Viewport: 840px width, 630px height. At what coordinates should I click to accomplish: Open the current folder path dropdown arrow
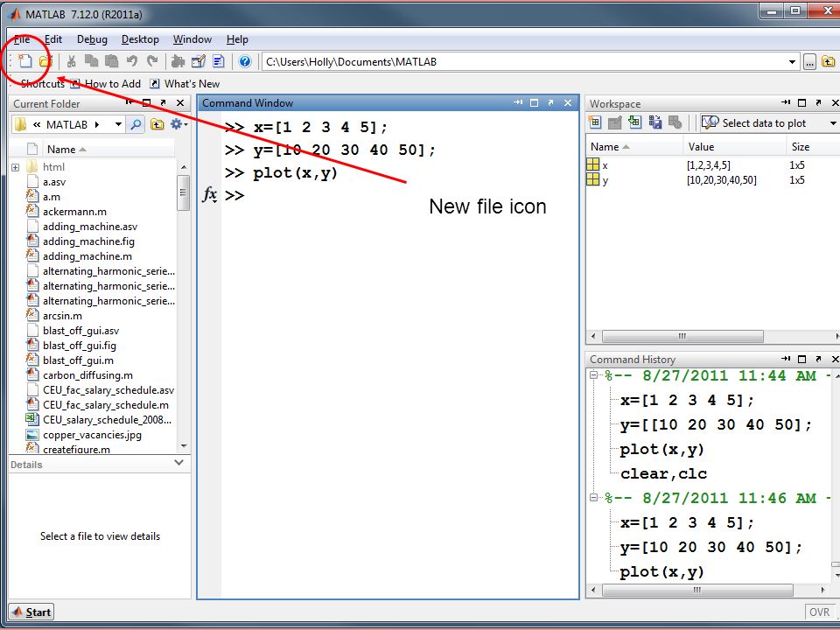point(792,62)
